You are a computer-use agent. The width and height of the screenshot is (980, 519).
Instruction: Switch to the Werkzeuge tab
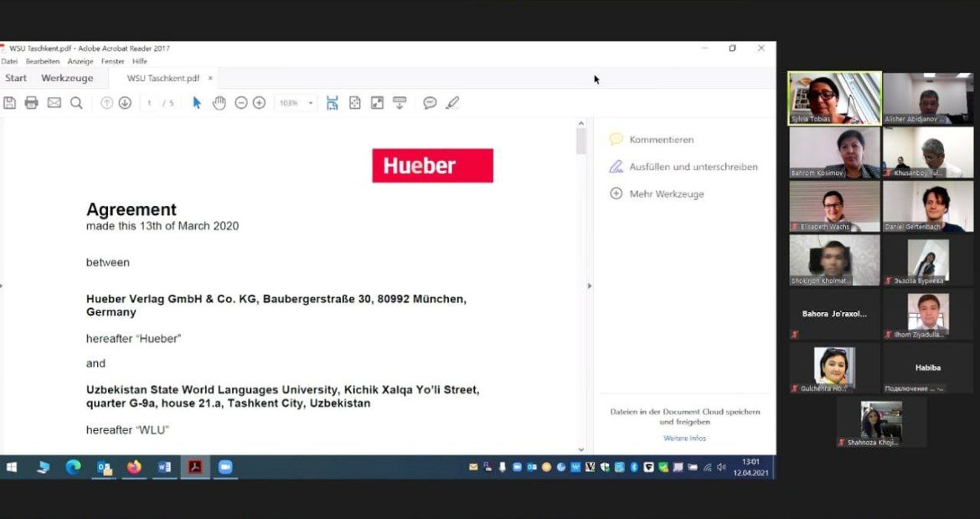click(67, 79)
